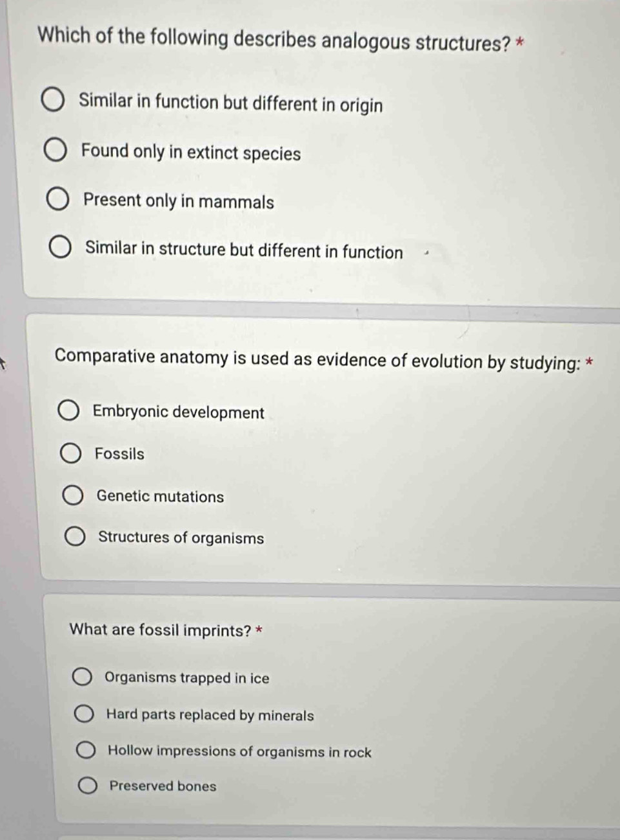Click the 'Genetic mutations' label text
Image resolution: width=620 pixels, height=840 pixels.
160,496
